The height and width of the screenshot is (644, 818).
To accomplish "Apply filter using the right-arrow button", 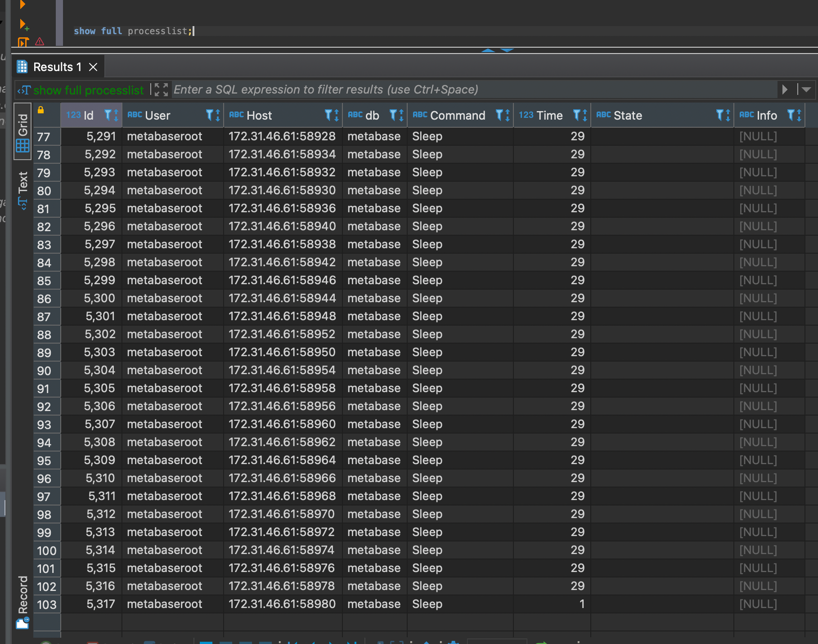I will (785, 89).
